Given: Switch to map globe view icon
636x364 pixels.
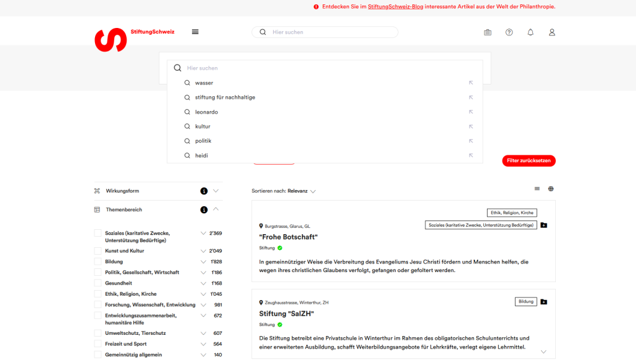Looking at the screenshot, I should click(551, 189).
